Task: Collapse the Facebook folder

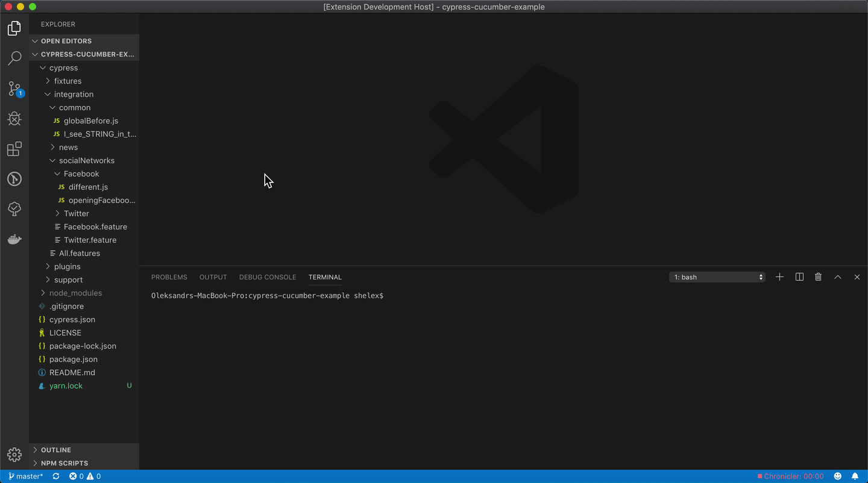Action: click(x=84, y=173)
